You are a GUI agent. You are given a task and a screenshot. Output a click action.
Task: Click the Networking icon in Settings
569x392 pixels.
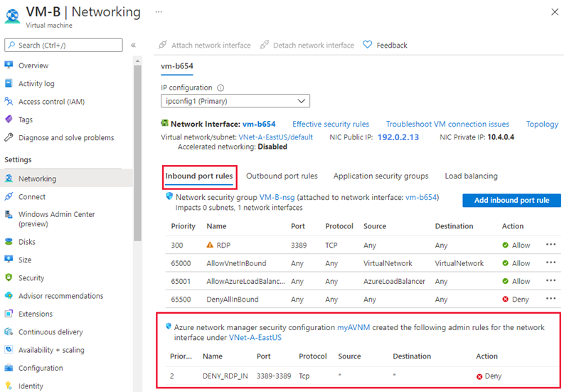9,179
